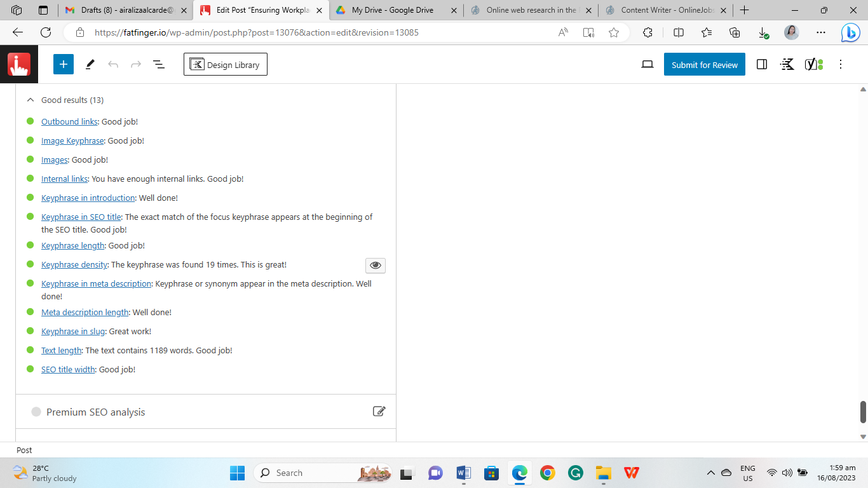Toggle the browser Split screen icon

coord(679,32)
